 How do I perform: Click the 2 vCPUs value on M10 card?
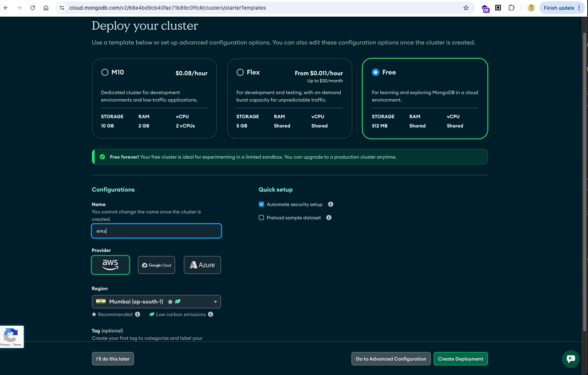[185, 126]
